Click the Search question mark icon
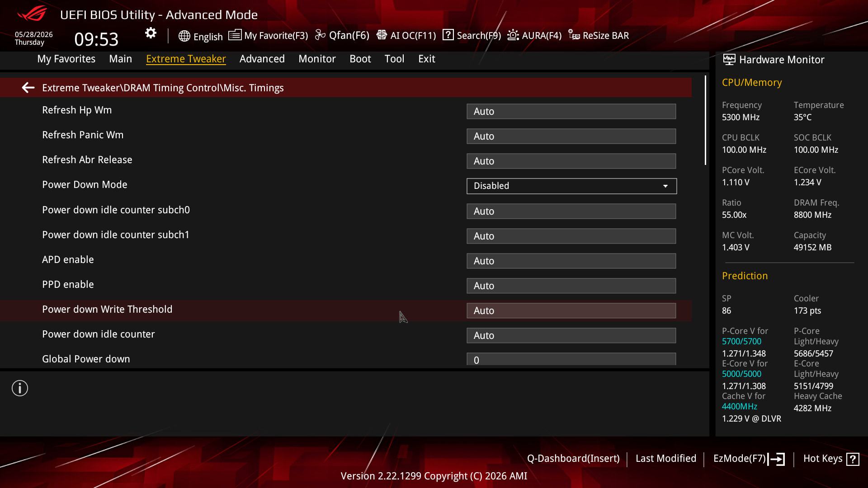 pyautogui.click(x=448, y=35)
